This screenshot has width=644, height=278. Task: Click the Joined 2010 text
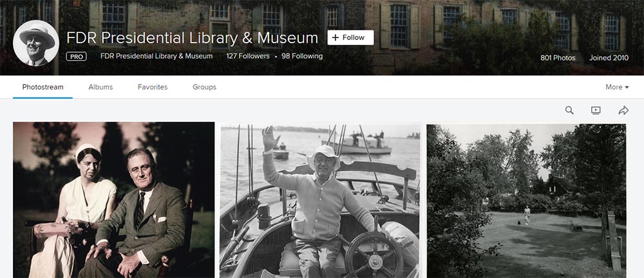tap(609, 57)
